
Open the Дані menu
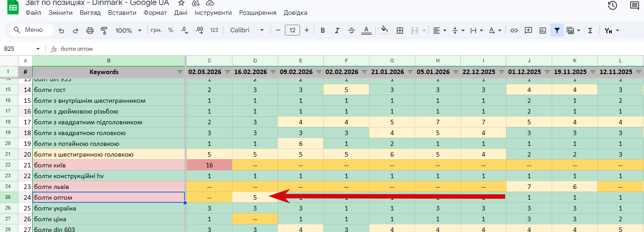[181, 13]
